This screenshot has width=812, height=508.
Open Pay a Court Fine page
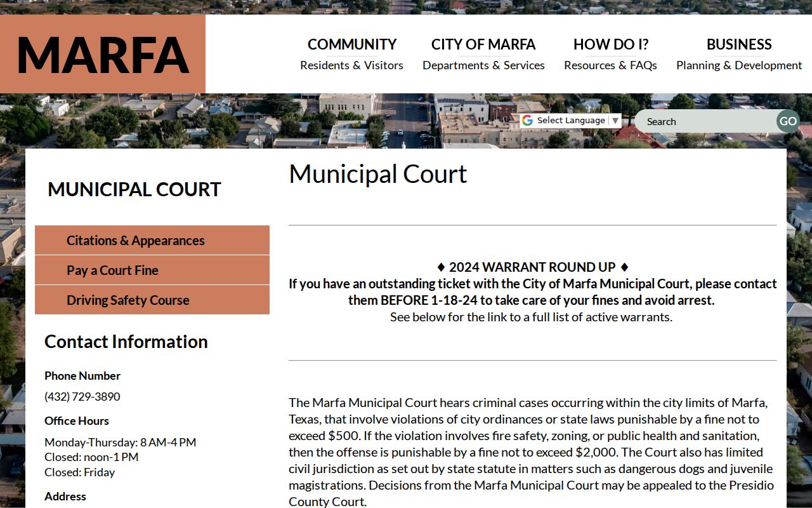click(152, 270)
